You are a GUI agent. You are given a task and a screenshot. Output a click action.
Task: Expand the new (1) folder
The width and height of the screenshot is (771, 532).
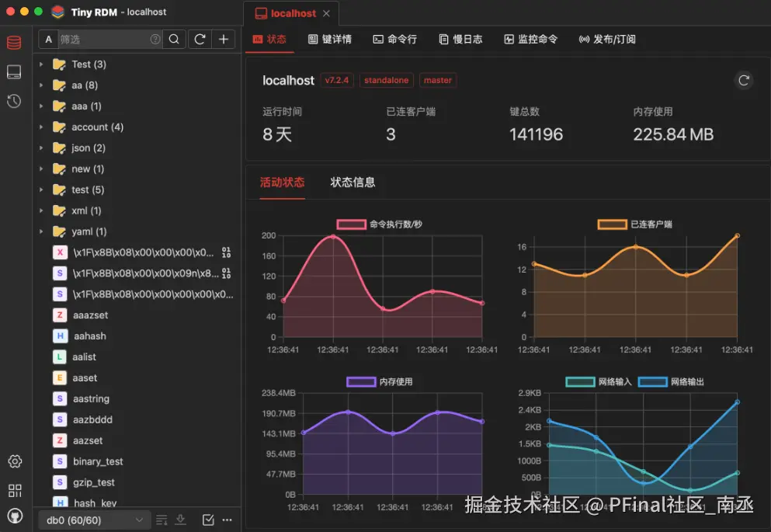click(x=41, y=169)
